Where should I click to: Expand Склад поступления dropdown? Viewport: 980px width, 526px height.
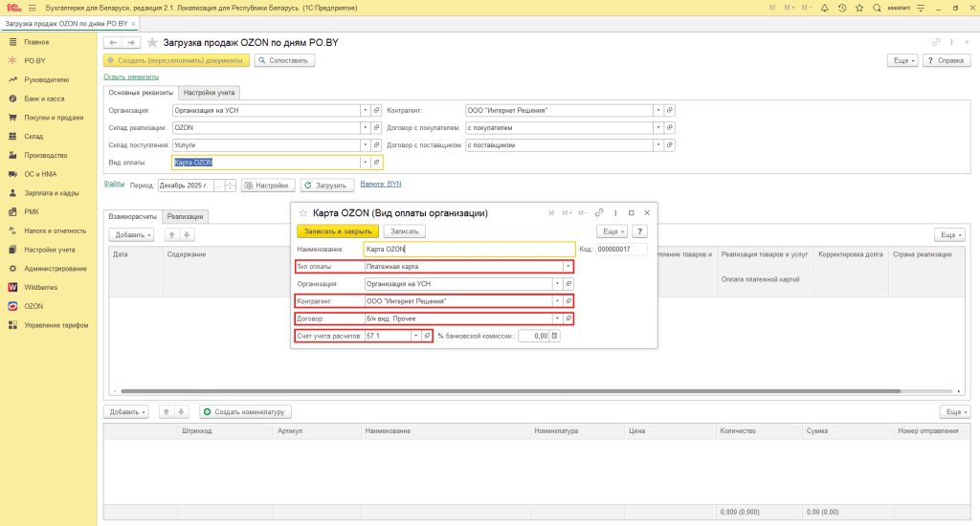pos(365,145)
